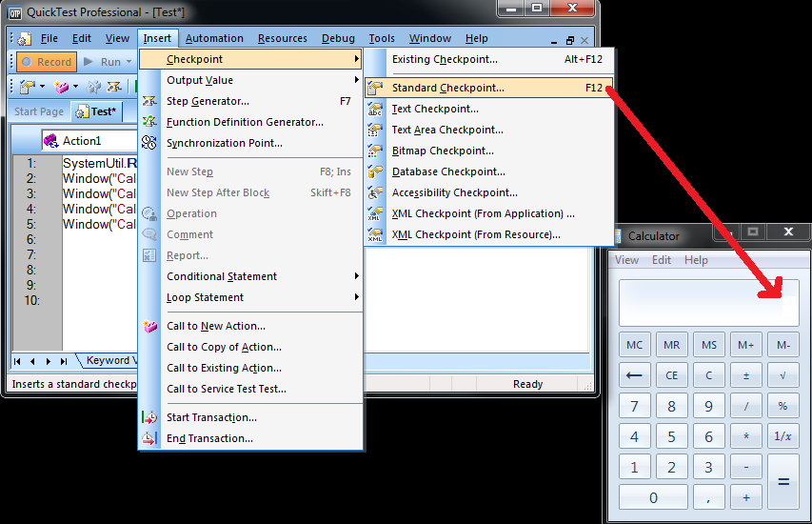Click the Calculator CE button

click(x=672, y=375)
